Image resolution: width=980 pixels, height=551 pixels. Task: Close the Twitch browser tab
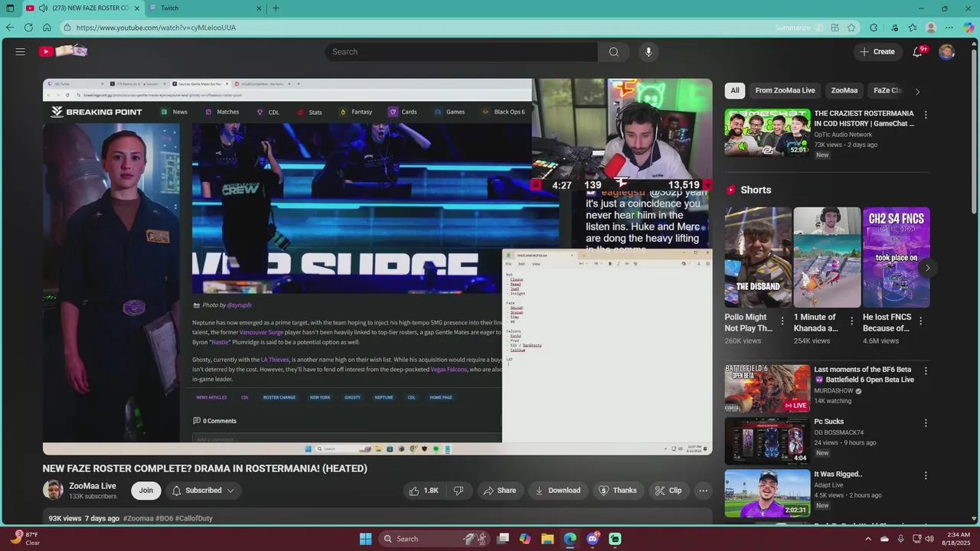click(x=259, y=8)
